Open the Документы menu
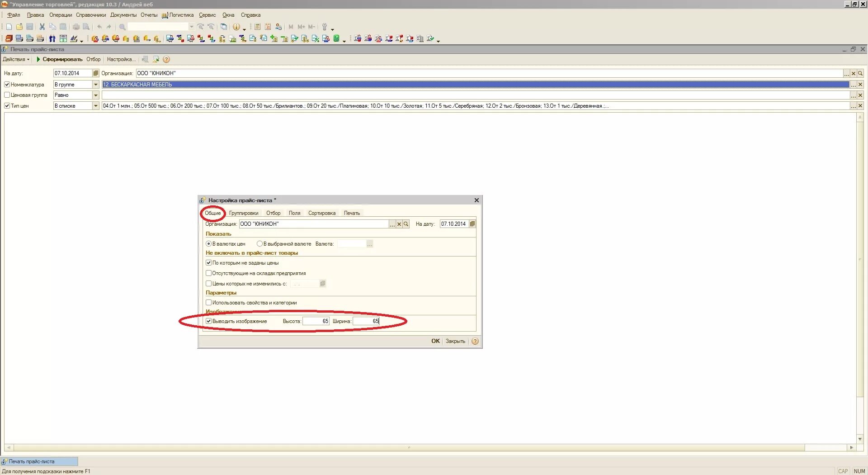Viewport: 868px width, 475px height. pos(123,15)
